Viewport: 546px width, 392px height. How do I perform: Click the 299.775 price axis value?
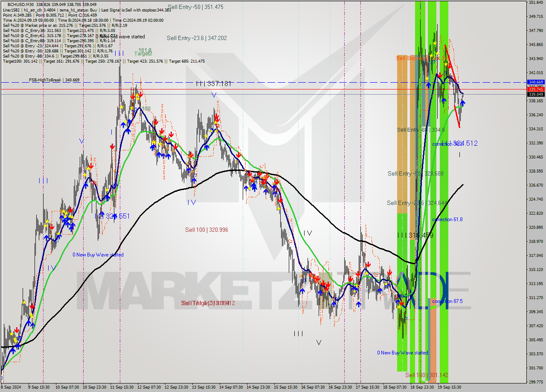coord(536,382)
